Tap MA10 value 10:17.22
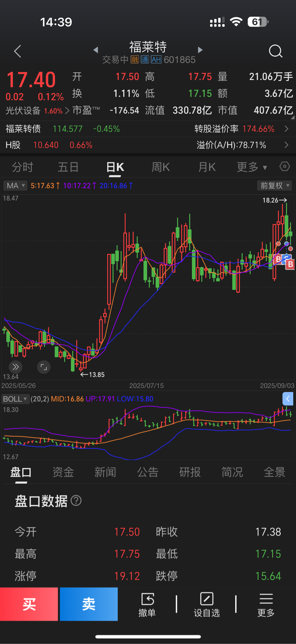 (80, 186)
